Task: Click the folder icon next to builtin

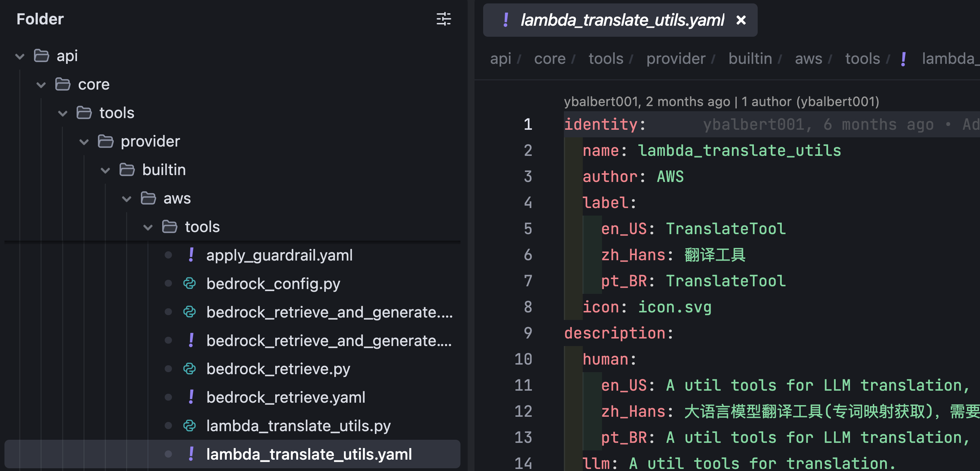Action: point(127,170)
